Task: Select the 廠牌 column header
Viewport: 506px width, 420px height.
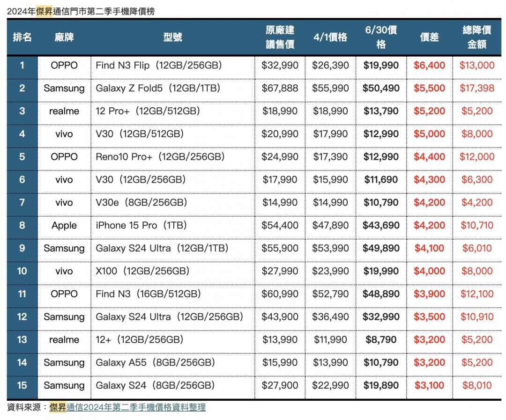Action: tap(64, 37)
